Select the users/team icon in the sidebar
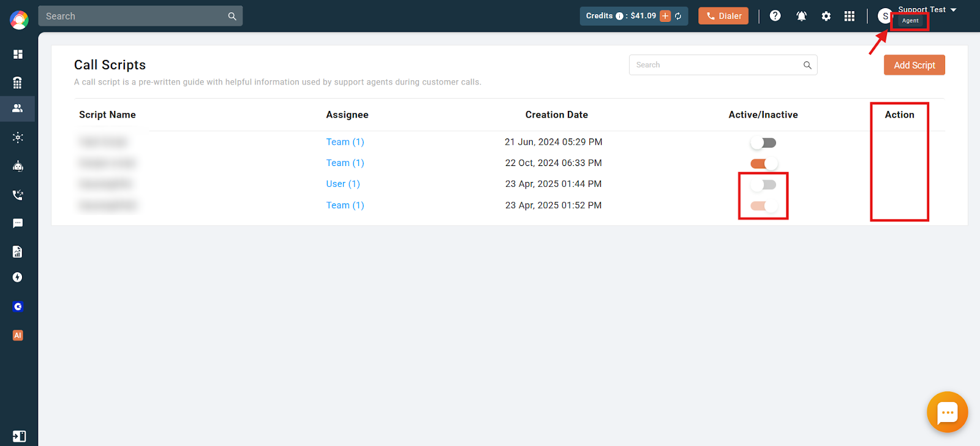This screenshot has height=446, width=980. (x=18, y=108)
